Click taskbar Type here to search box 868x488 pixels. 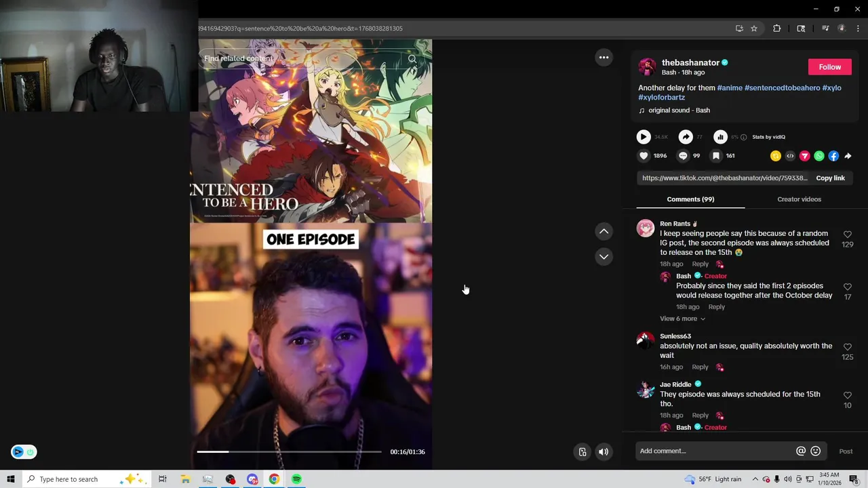click(88, 479)
